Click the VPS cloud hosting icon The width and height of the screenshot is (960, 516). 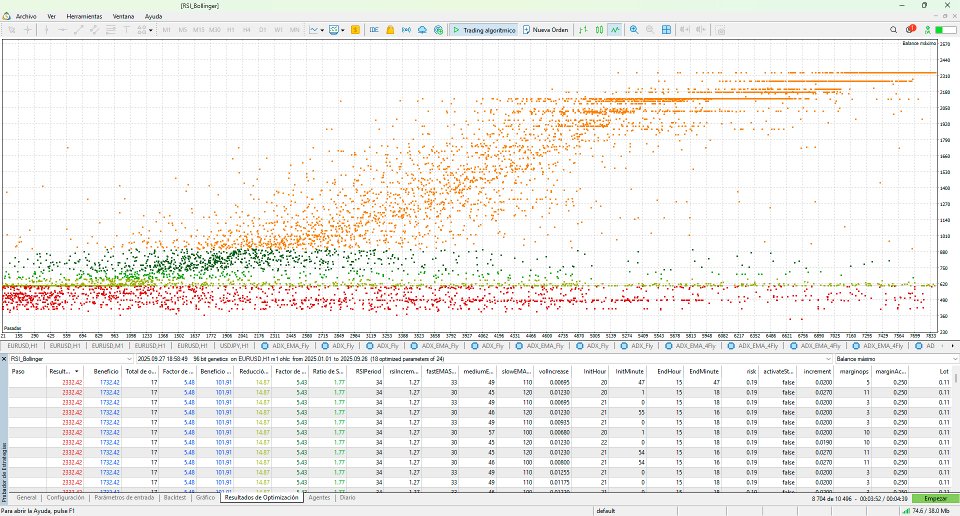[423, 30]
